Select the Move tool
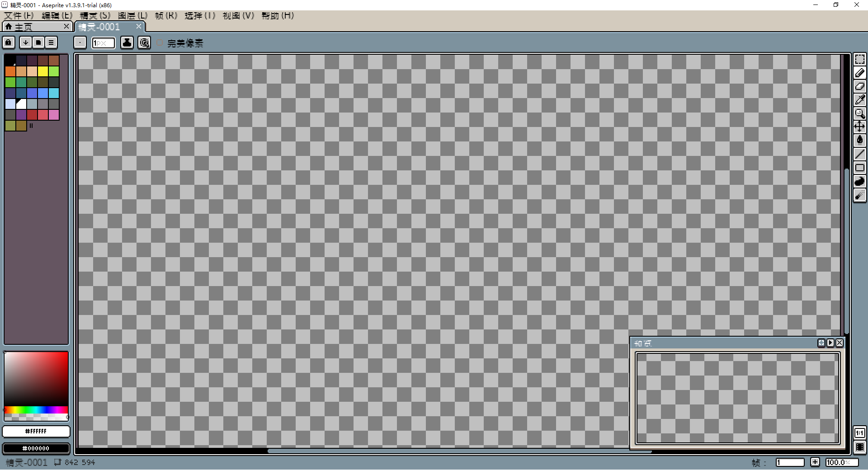 (859, 127)
